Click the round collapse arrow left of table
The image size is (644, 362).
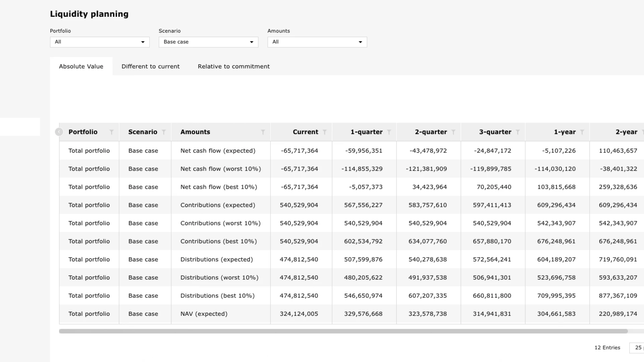(x=59, y=132)
